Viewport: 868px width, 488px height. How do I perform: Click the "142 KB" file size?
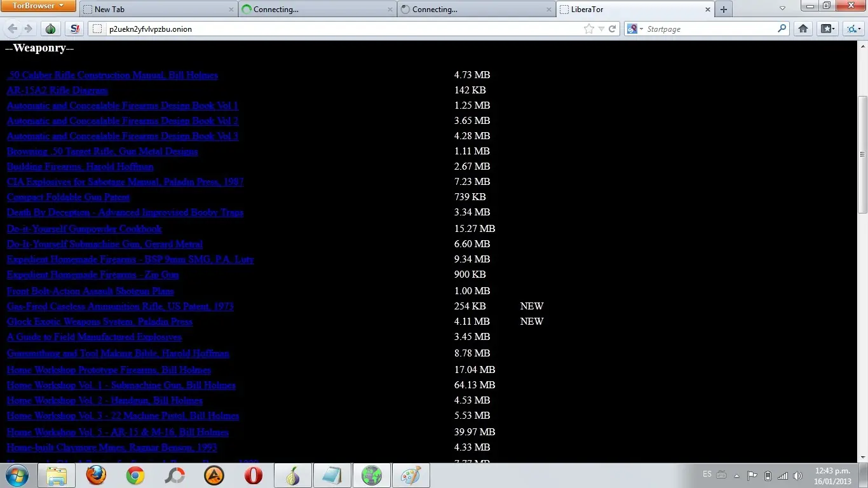(x=470, y=90)
